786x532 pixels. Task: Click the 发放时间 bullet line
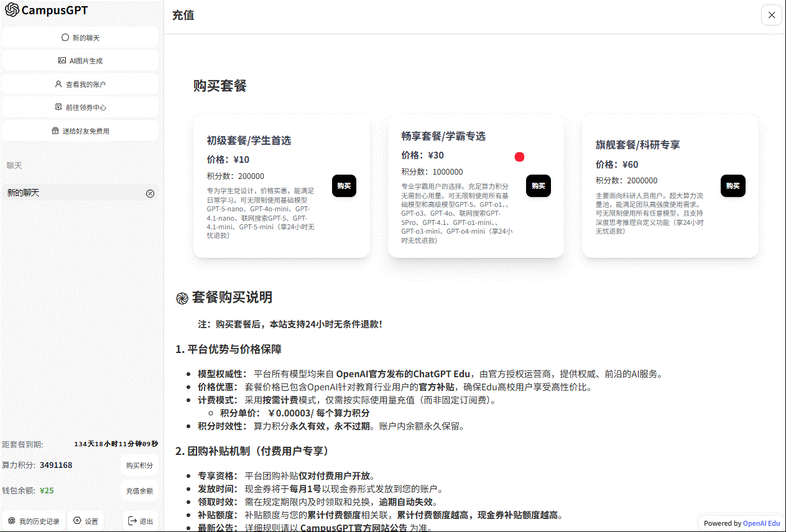pos(320,489)
